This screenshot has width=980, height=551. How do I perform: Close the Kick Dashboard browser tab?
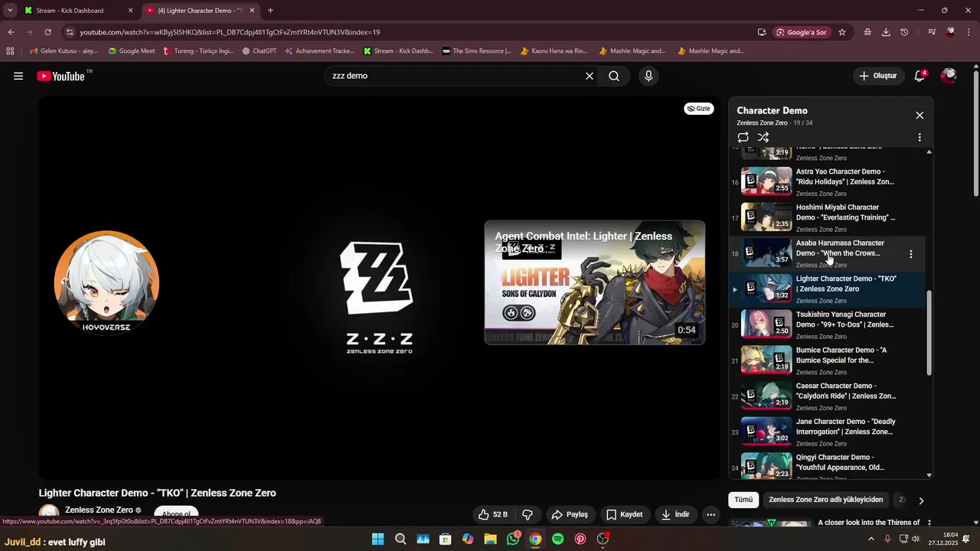pyautogui.click(x=130, y=11)
